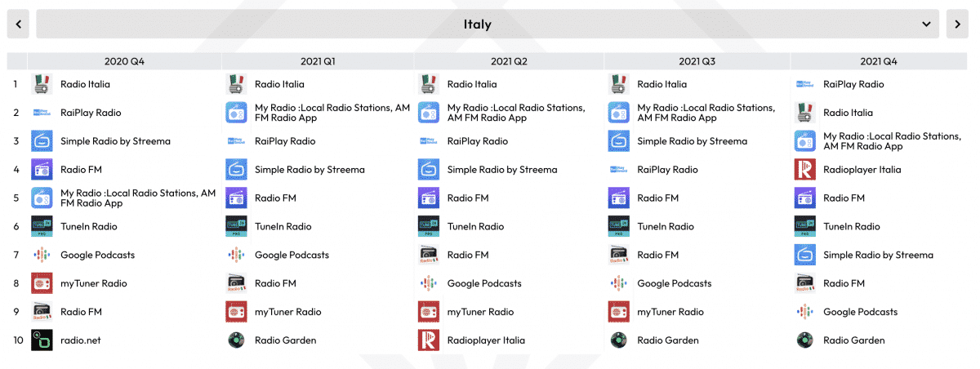Click the Radio Garden icon in 2021 Q3
980x369 pixels.
(x=618, y=340)
